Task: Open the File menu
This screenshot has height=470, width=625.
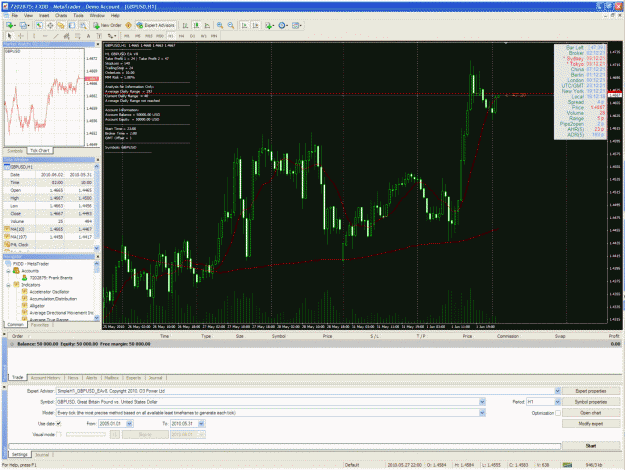Action: (15, 16)
